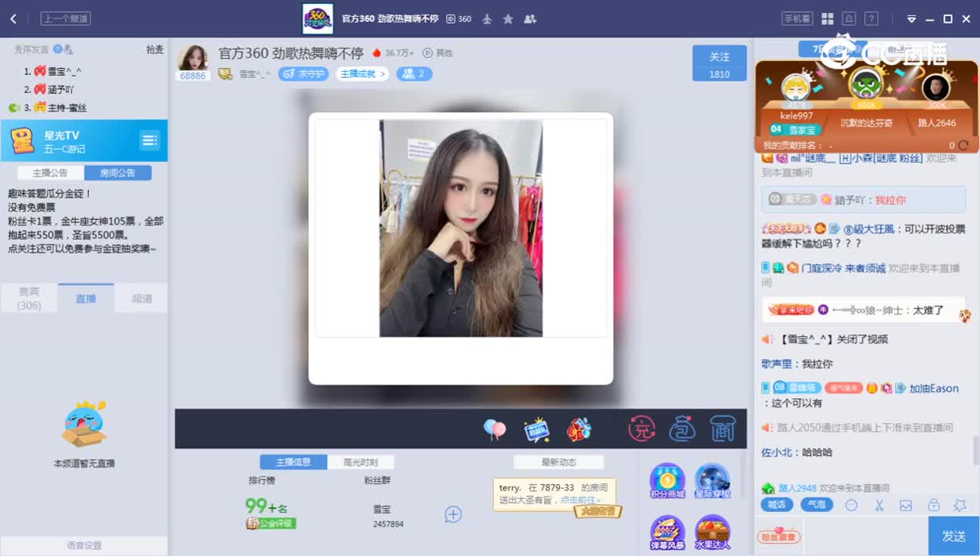Screen dimensions: 980x556
Task: Click the 上一个频道 previous channel button
Action: pos(66,19)
